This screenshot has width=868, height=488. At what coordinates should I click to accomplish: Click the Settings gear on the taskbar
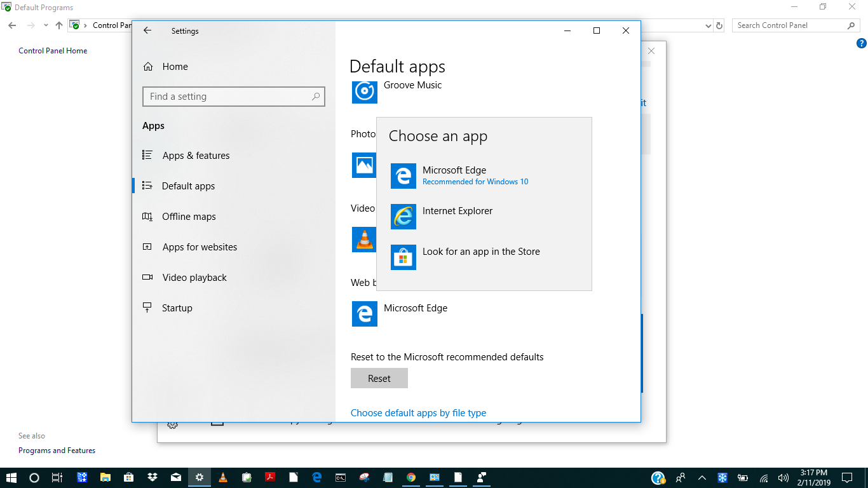pos(200,477)
